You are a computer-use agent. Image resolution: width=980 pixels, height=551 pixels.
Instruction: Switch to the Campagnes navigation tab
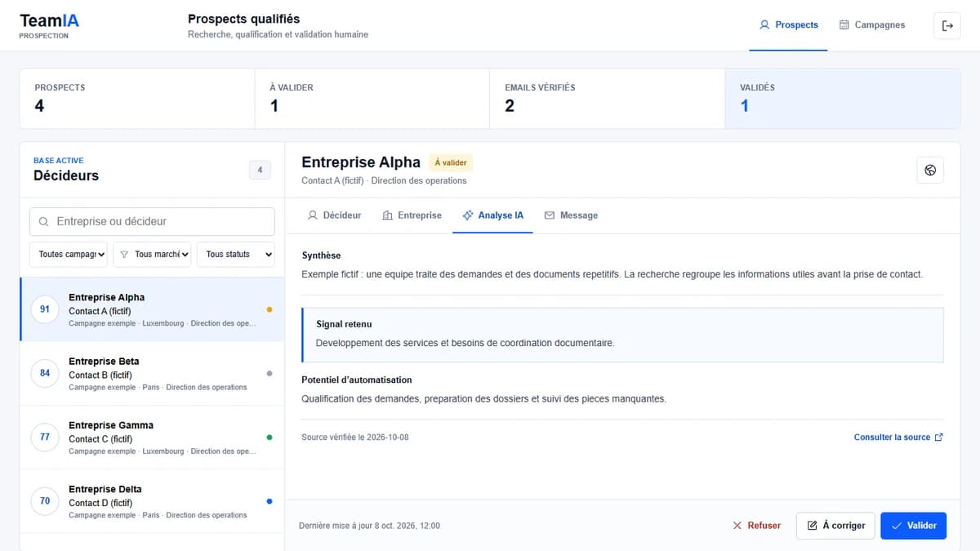tap(872, 25)
